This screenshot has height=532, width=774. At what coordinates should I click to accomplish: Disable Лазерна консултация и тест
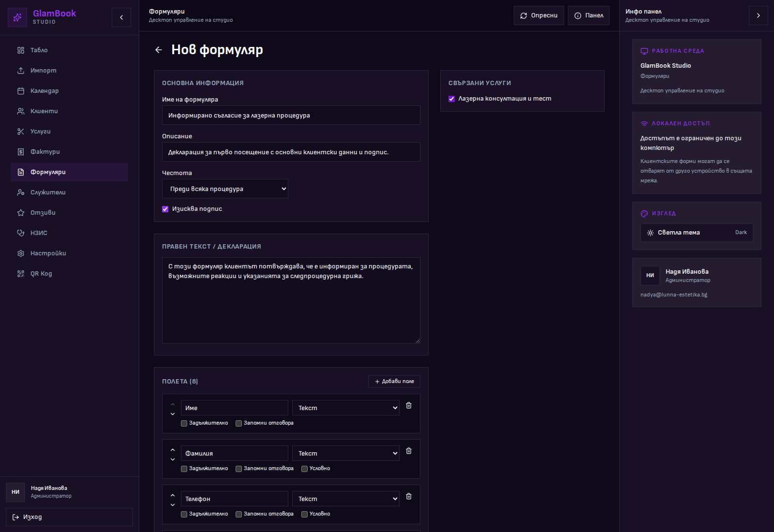click(452, 99)
